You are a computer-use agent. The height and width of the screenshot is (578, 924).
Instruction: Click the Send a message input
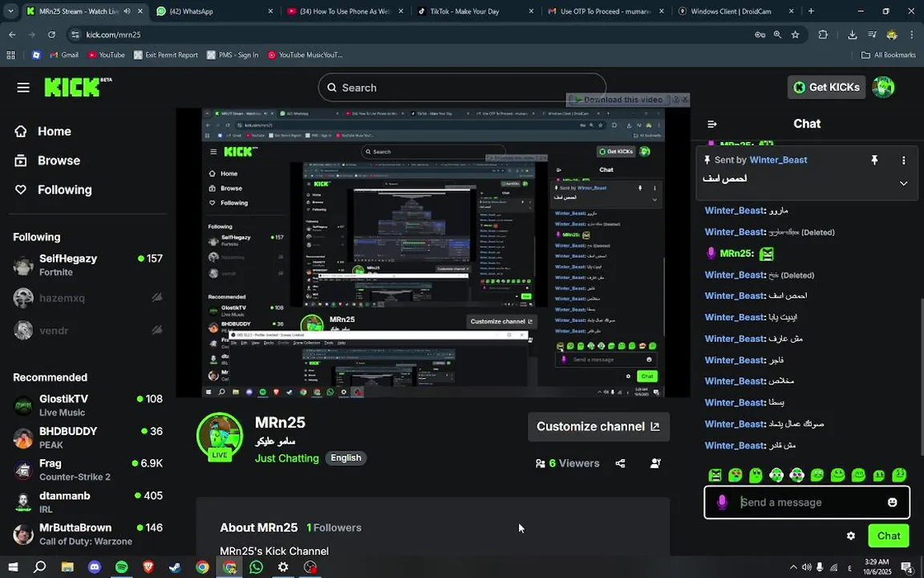[806, 502]
